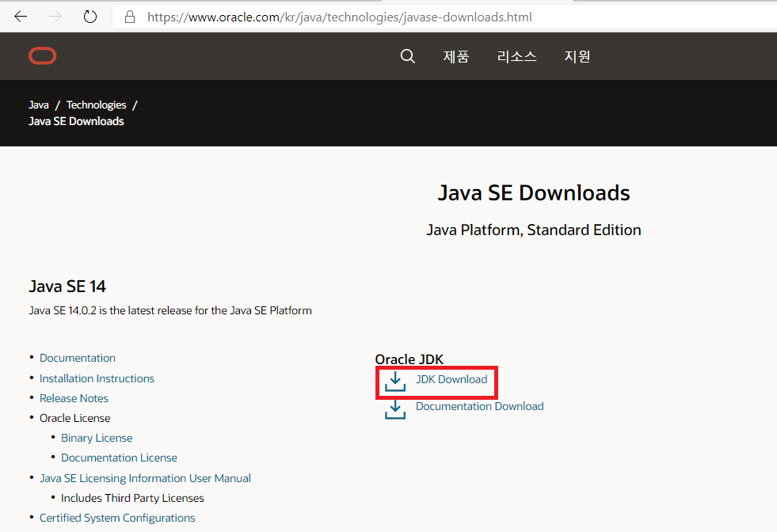Go to Java breadcrumb link
777x532 pixels.
(x=39, y=105)
